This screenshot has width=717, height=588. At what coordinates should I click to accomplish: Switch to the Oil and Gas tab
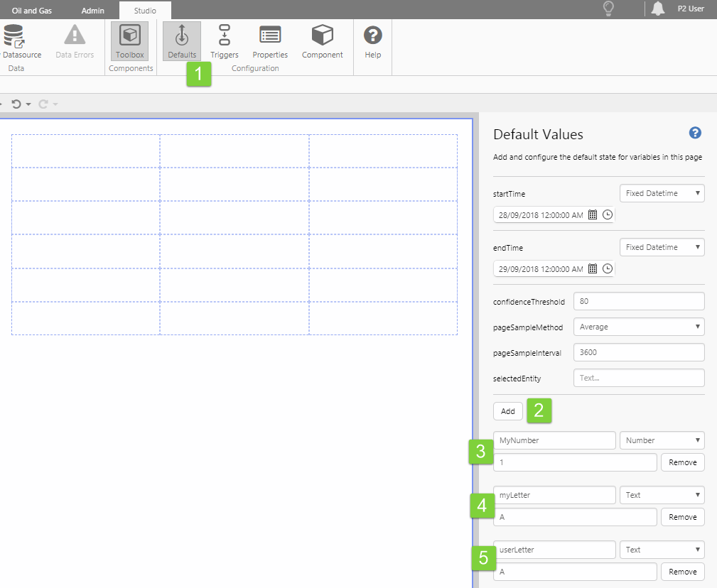[31, 11]
